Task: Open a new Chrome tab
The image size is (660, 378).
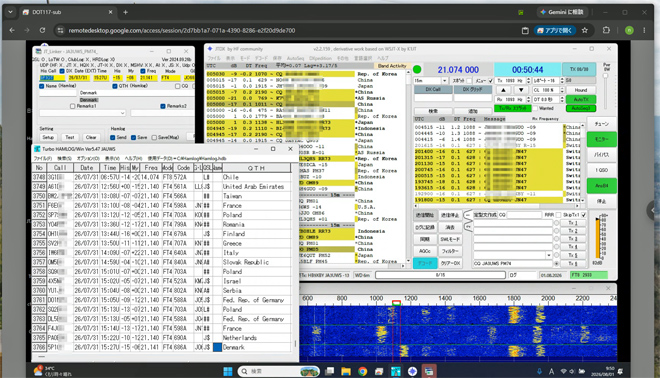Action: [125, 12]
